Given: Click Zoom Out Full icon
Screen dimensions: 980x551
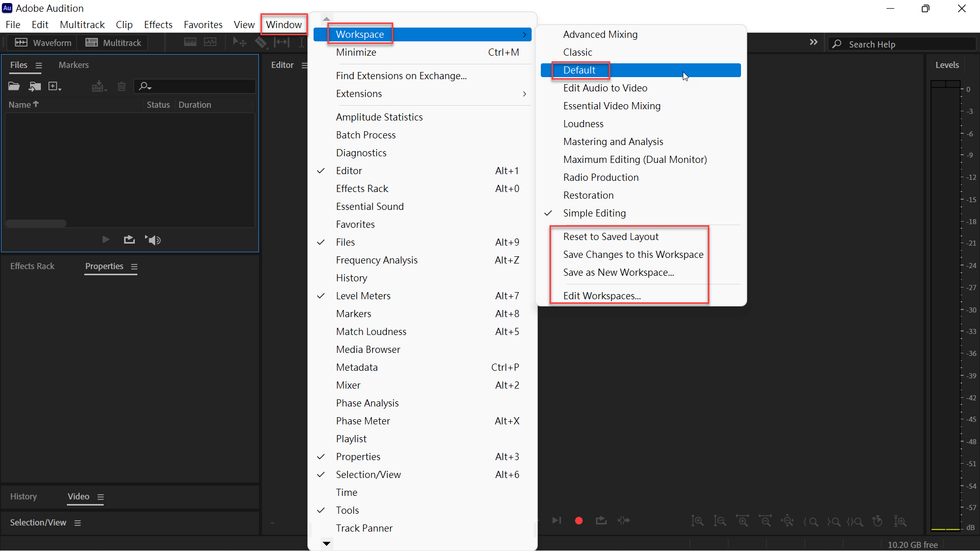Looking at the screenshot, I should pyautogui.click(x=788, y=521).
